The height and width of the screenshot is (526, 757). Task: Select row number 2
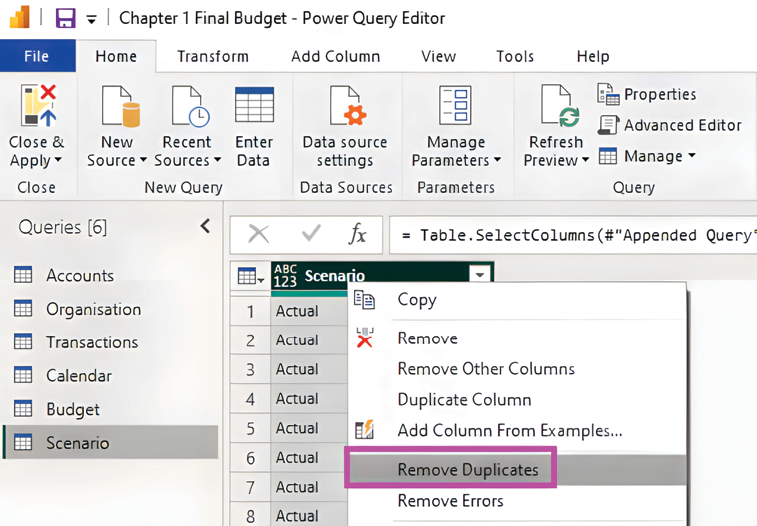tap(250, 341)
